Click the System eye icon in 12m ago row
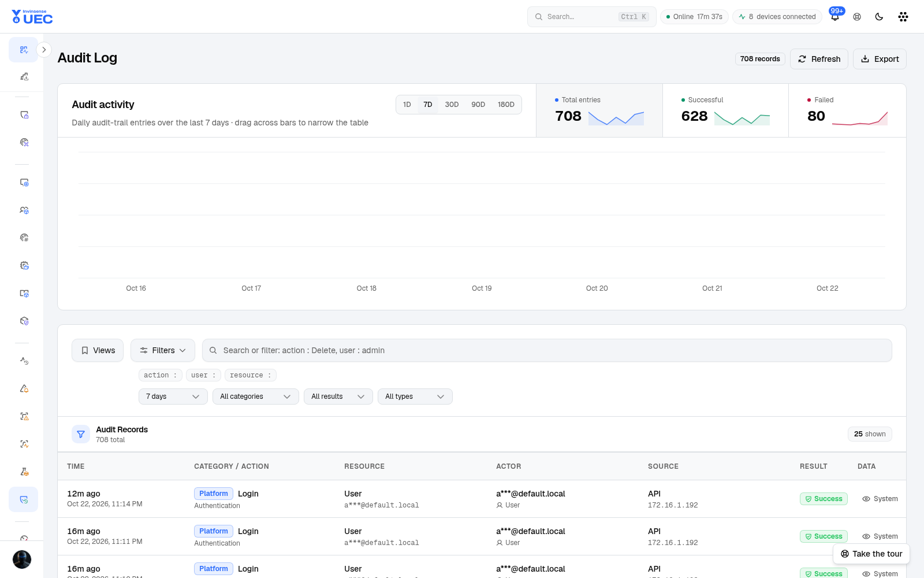The height and width of the screenshot is (578, 924). click(880, 499)
